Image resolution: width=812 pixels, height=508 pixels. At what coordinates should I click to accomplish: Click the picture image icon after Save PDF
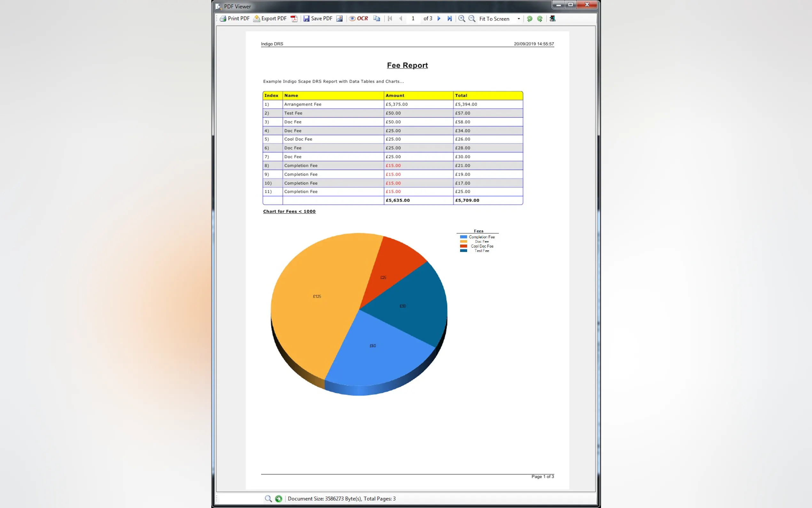tap(340, 19)
